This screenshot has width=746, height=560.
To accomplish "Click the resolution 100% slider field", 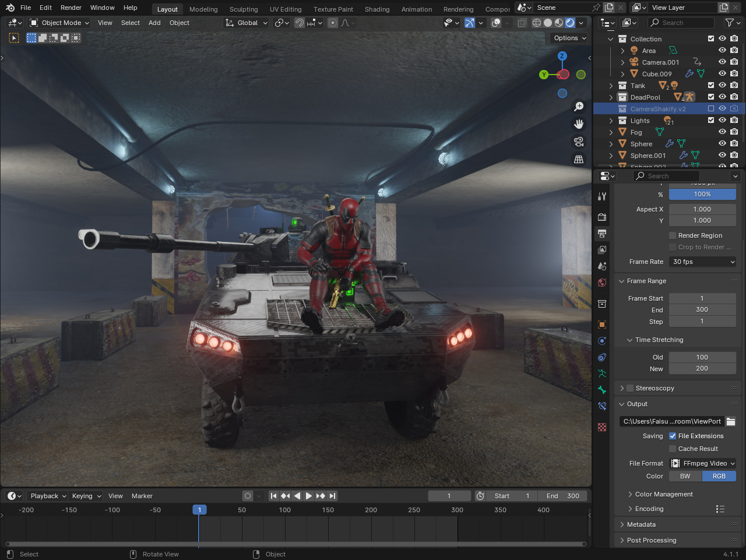I will [x=702, y=194].
